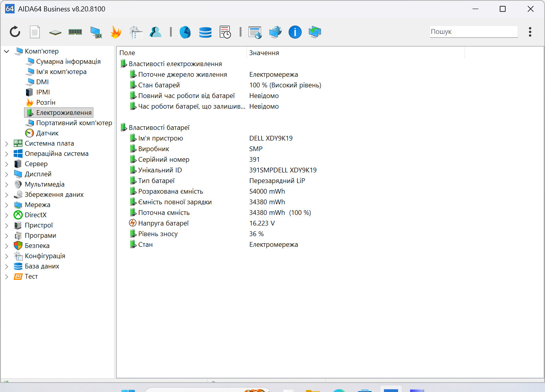Open the three-dot overflow menu
545x392 pixels.
(530, 32)
